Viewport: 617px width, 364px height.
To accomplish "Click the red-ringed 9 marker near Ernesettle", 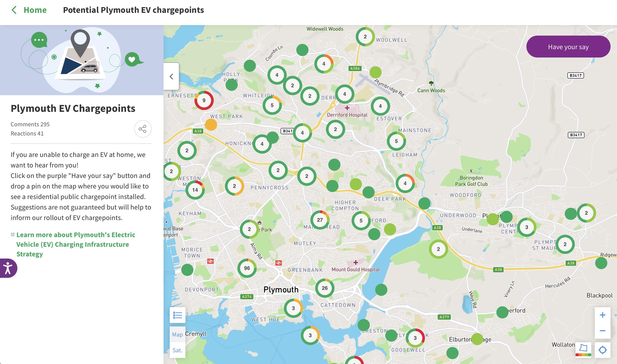I will (x=204, y=100).
